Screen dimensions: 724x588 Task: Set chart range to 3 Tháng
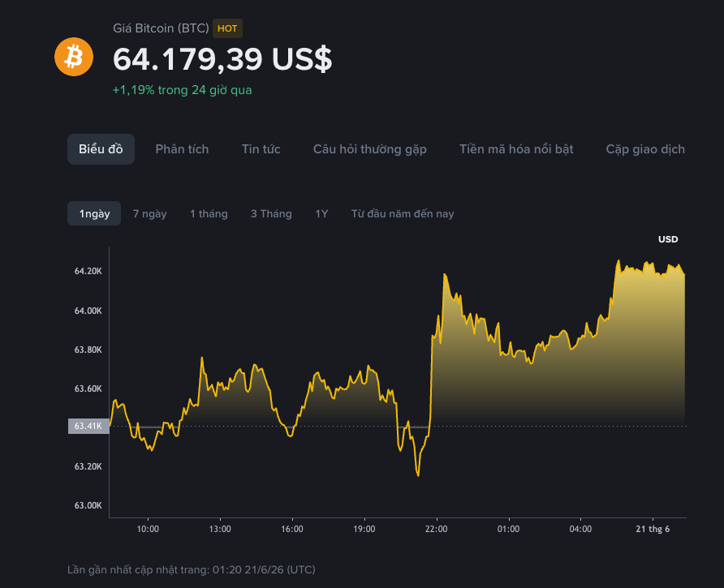coord(271,213)
